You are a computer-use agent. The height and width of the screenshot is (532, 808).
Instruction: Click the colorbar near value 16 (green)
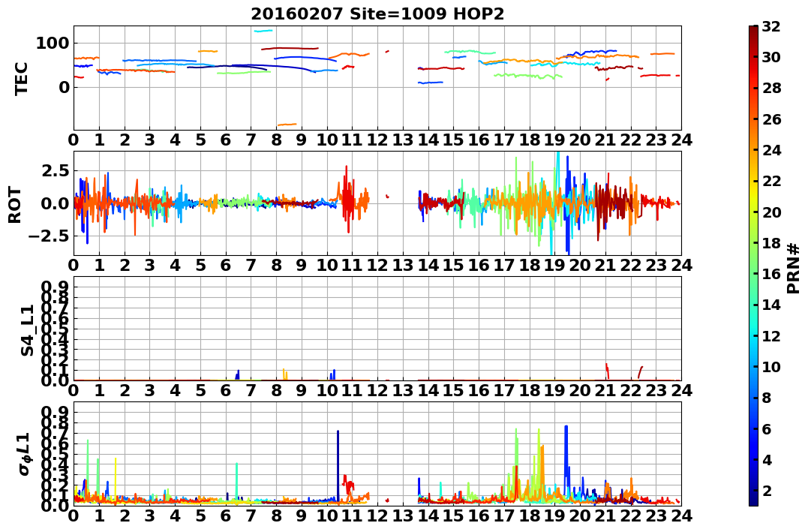tap(753, 274)
